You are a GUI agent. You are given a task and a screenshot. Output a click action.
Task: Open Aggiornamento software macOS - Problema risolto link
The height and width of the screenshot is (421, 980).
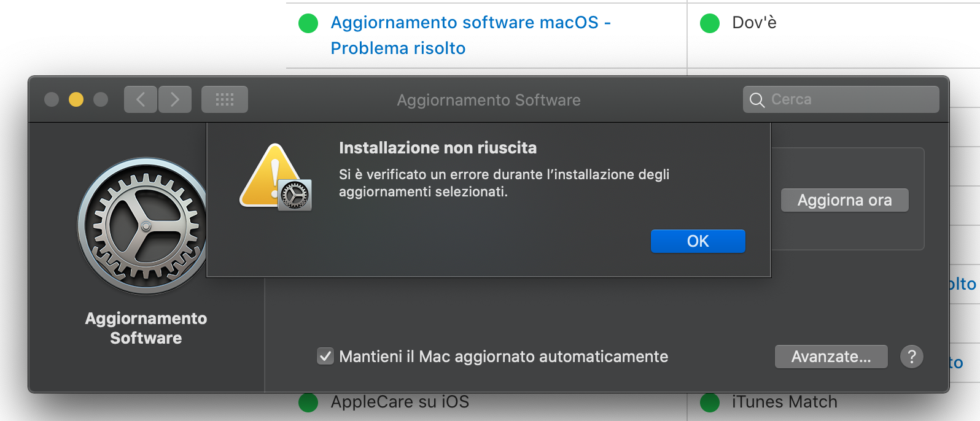(x=470, y=35)
